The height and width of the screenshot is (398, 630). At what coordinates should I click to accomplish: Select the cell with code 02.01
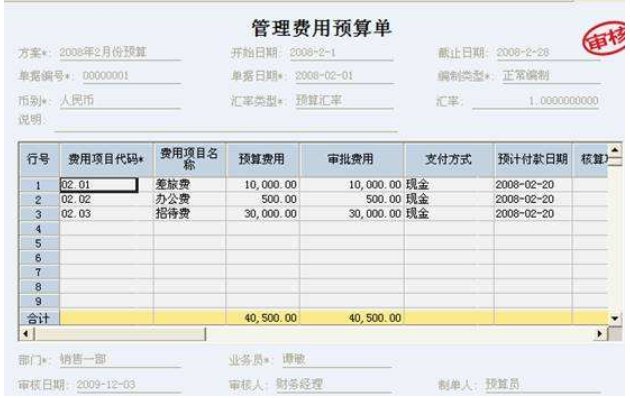coord(99,185)
